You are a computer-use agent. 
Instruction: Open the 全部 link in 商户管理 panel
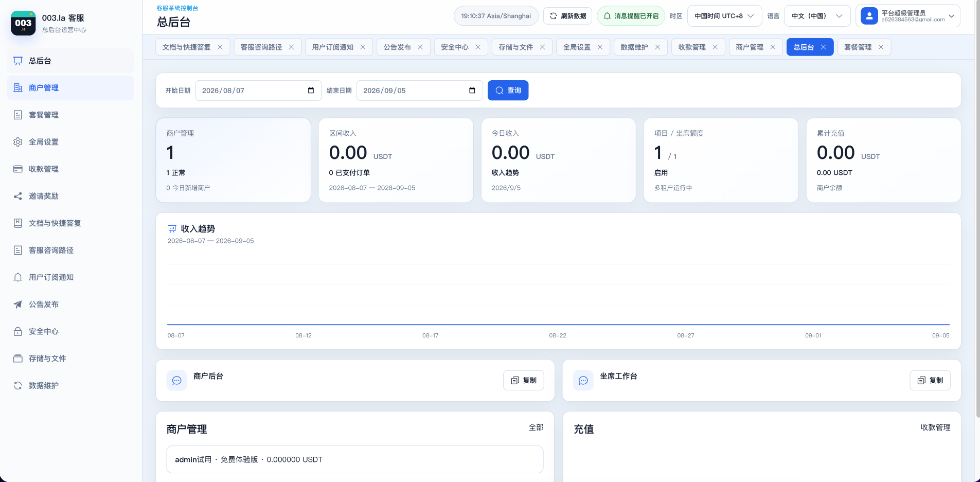pos(536,427)
